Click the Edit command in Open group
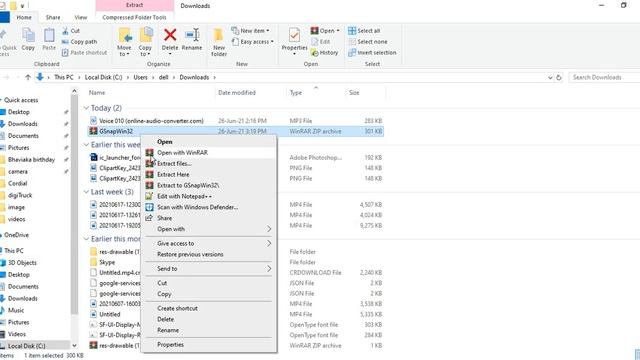640x360 pixels. [x=320, y=42]
